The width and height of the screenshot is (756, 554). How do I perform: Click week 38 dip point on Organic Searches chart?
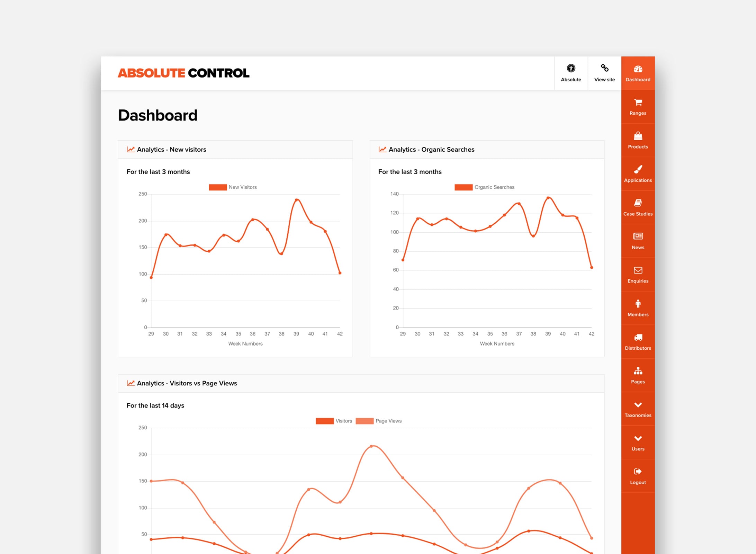click(x=533, y=236)
